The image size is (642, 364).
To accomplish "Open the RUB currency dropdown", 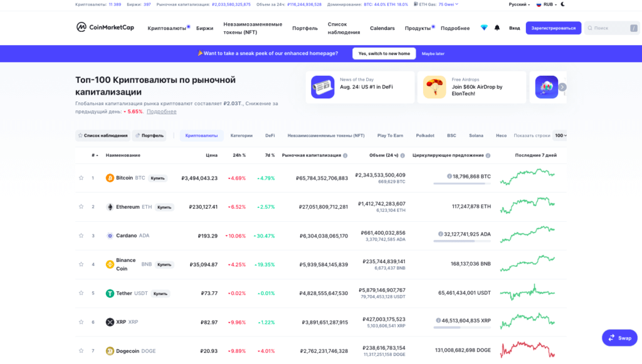I will pyautogui.click(x=548, y=4).
